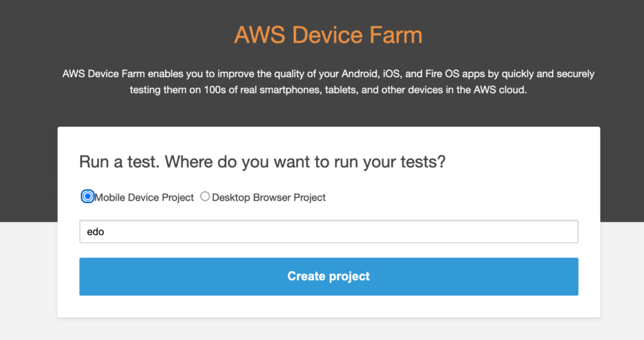Click the 'Desktop Browser Project' label text

[x=269, y=197]
